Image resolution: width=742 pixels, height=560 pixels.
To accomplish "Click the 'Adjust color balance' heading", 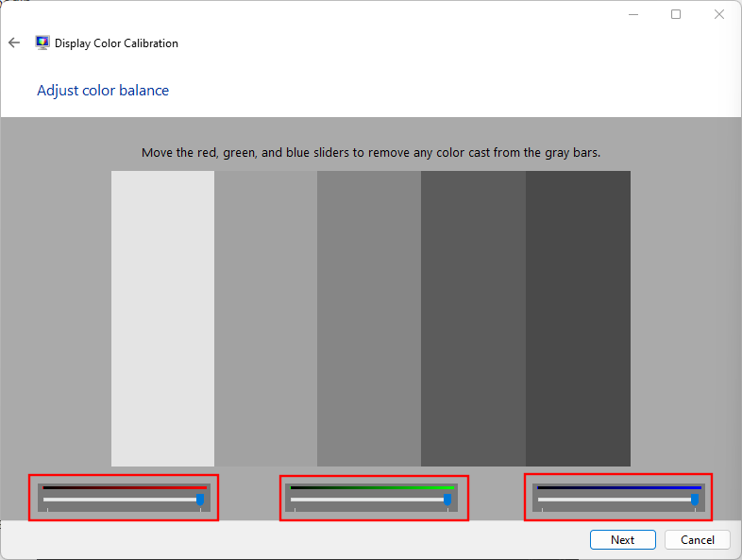I will click(x=103, y=91).
